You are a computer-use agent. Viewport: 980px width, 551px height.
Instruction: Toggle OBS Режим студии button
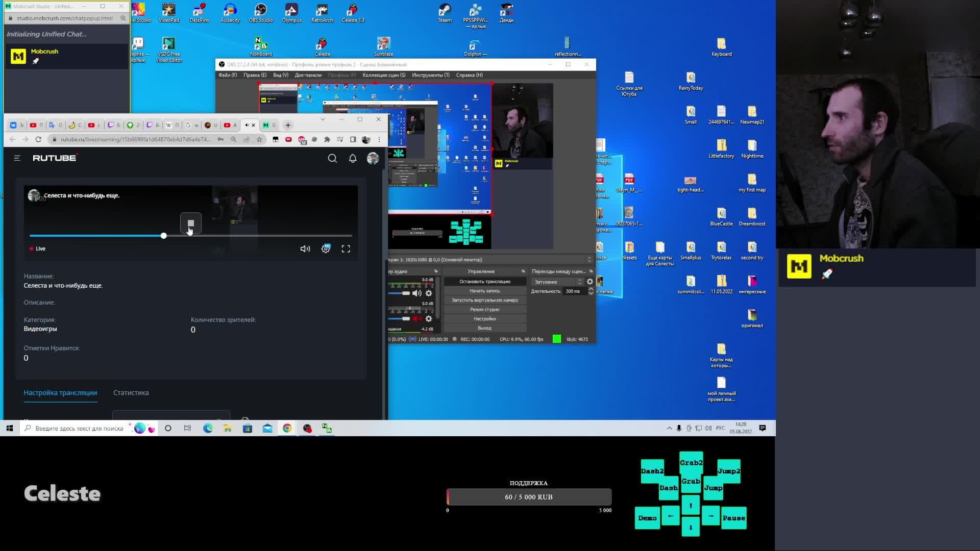[x=484, y=310]
